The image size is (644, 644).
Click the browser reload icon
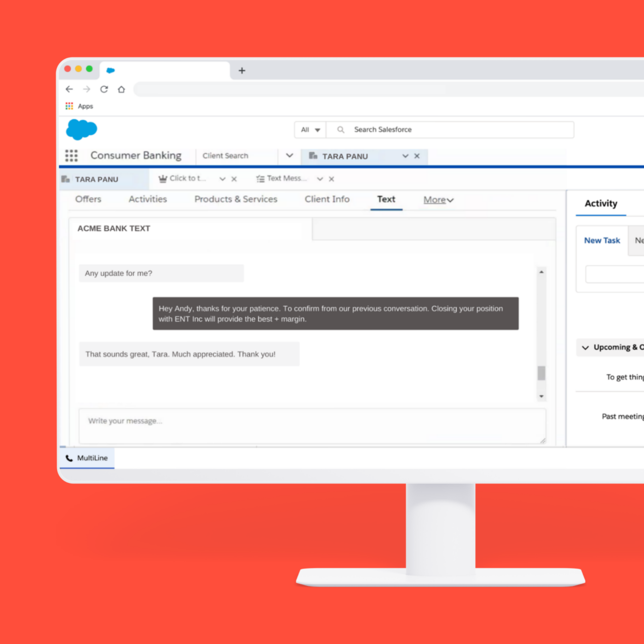[x=104, y=89]
